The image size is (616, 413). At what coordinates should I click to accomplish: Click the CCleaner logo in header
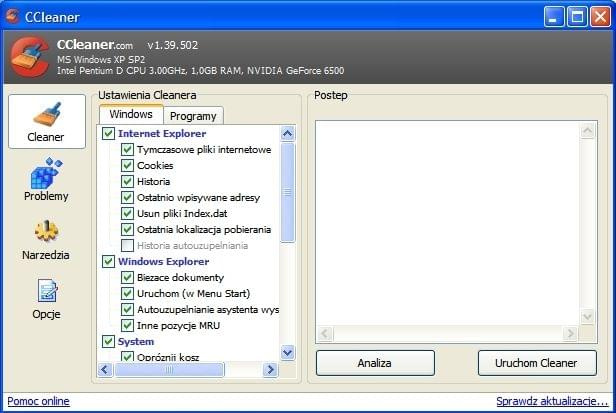[29, 56]
